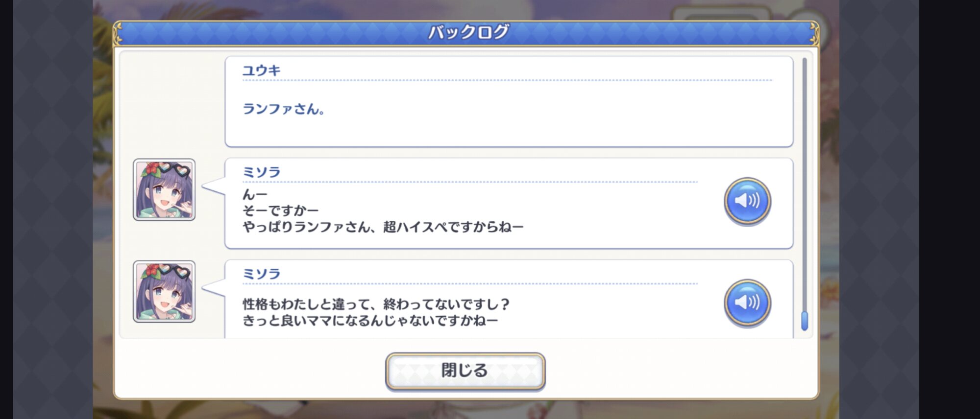Click the きっと良いママになるんじゃないですかねー line
This screenshot has width=980, height=419.
pyautogui.click(x=370, y=321)
